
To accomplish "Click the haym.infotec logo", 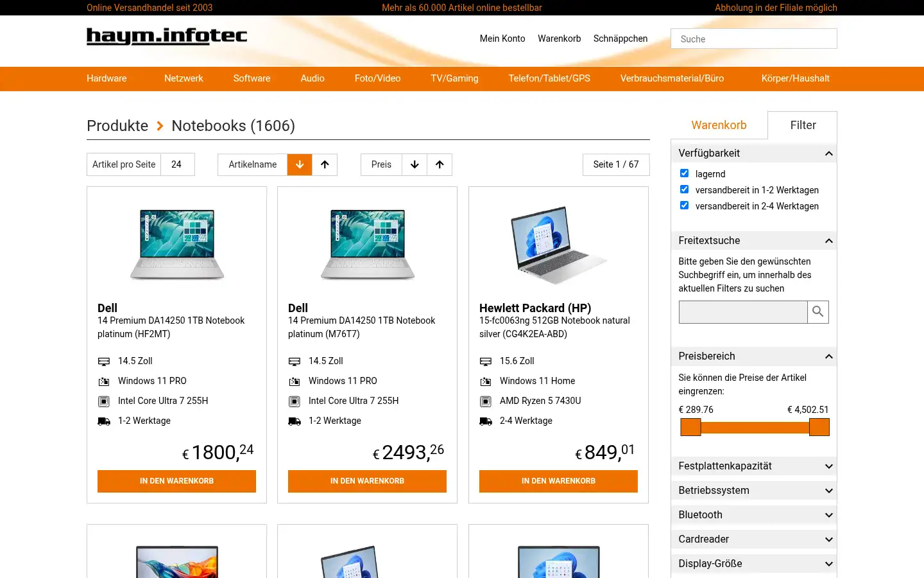I will click(x=167, y=36).
